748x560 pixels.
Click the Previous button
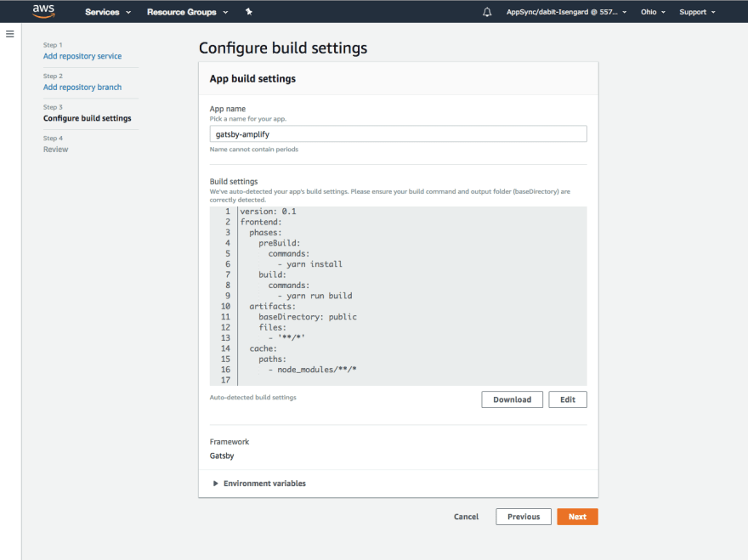[524, 517]
